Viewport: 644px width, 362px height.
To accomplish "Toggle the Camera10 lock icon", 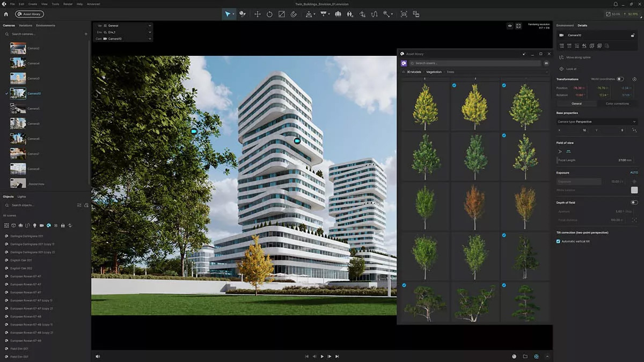I will pyautogui.click(x=633, y=35).
